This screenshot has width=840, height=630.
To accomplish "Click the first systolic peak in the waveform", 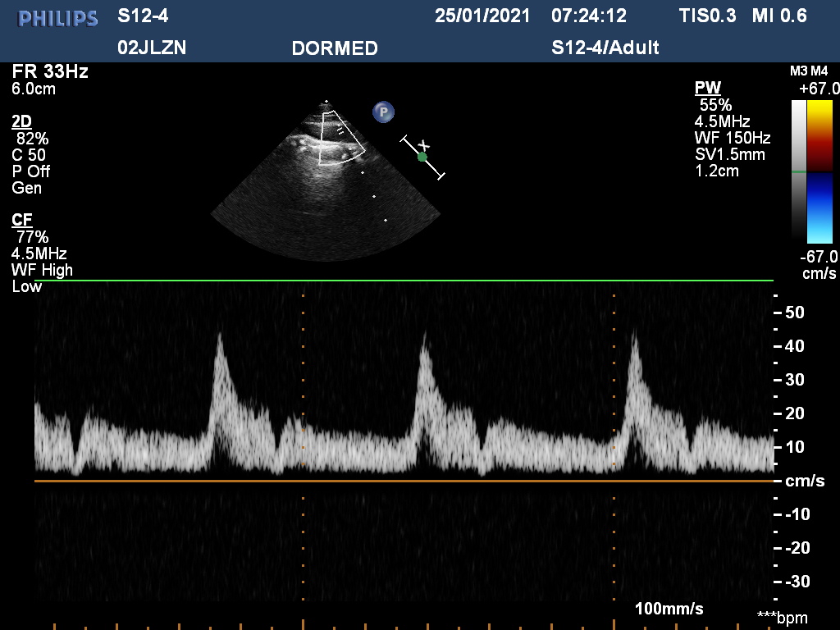I will pyautogui.click(x=219, y=336).
